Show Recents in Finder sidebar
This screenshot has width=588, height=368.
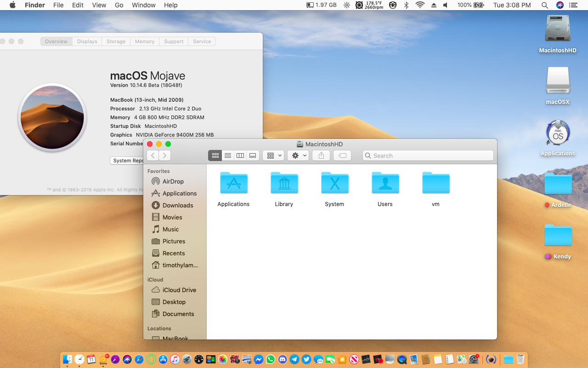tap(175, 253)
